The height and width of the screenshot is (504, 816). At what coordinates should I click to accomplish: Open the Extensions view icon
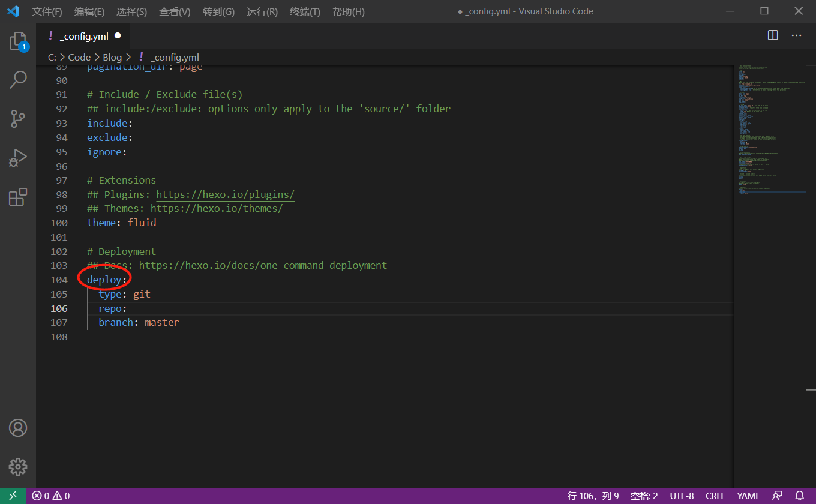(x=18, y=197)
